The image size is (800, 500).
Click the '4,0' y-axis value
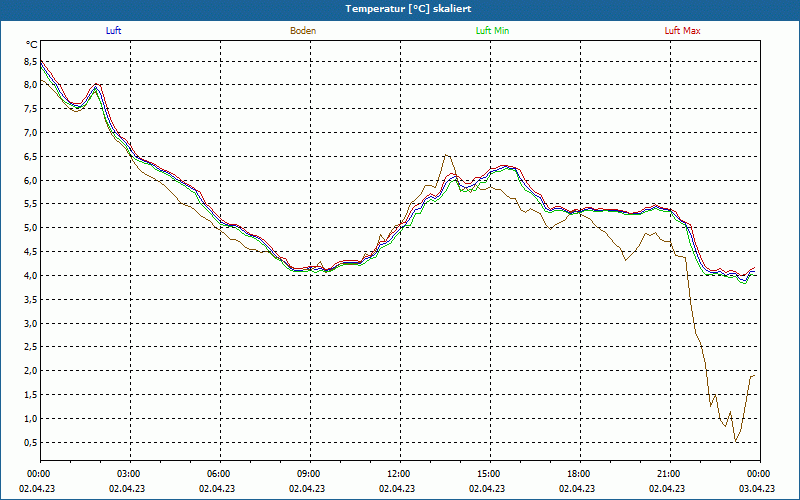[31, 276]
